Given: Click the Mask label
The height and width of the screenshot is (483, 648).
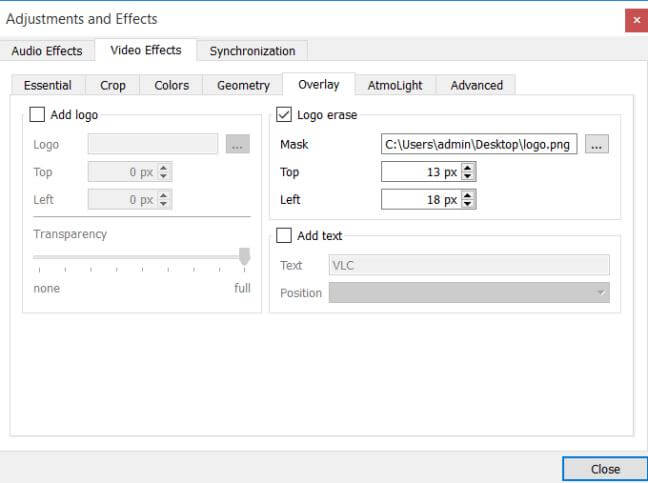Looking at the screenshot, I should tap(294, 144).
